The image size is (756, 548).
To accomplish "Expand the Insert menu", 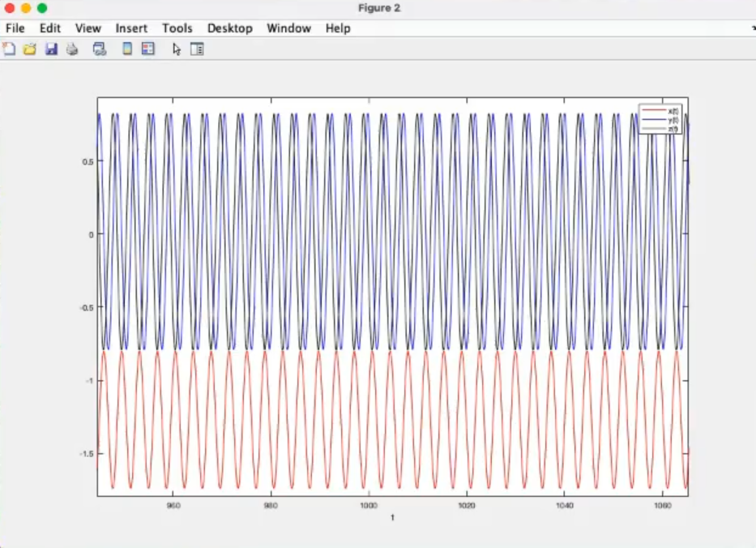I will pos(131,28).
